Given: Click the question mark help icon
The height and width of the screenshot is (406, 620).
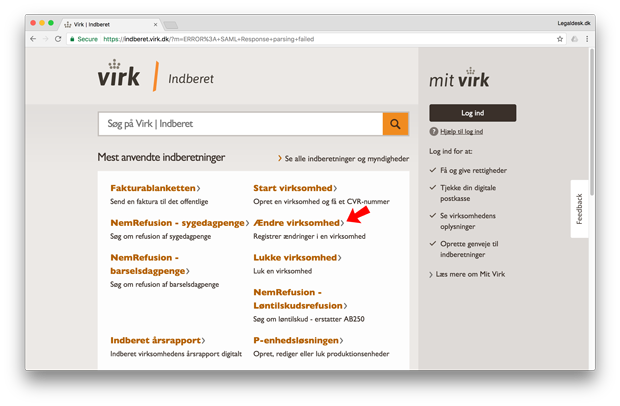Looking at the screenshot, I should click(x=434, y=131).
